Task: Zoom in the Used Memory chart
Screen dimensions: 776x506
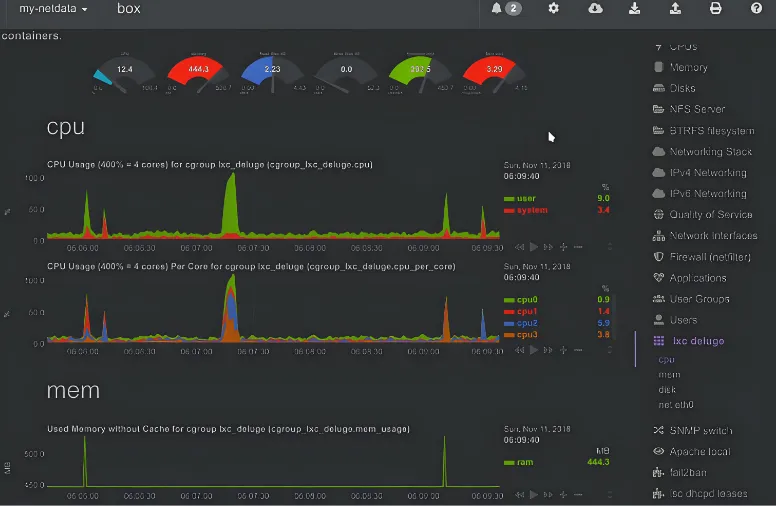Action: 563,494
